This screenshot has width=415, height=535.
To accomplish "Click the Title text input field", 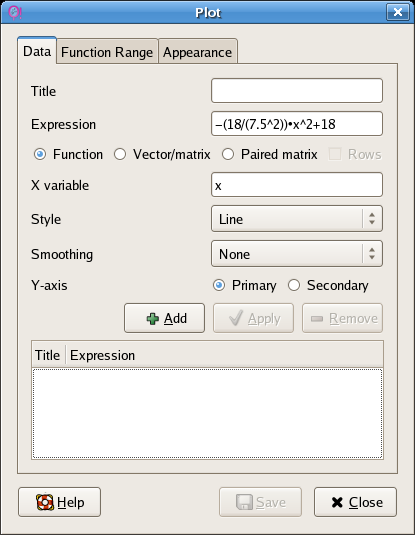I will point(297,91).
